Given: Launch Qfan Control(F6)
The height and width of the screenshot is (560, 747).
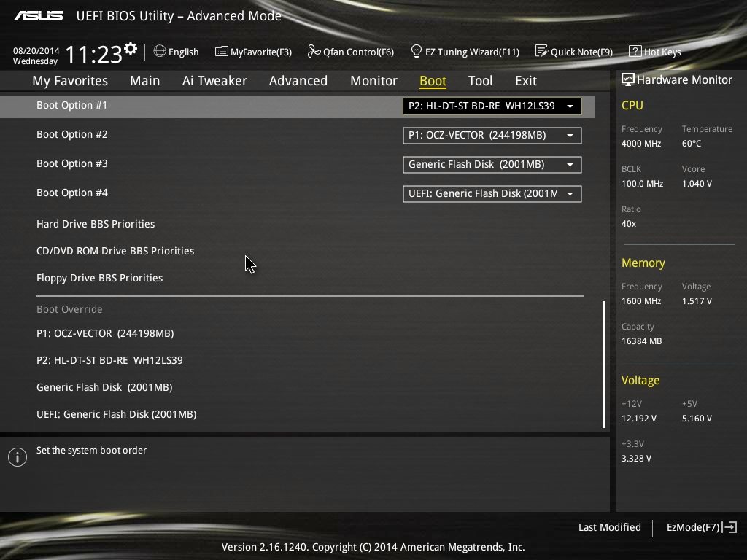Looking at the screenshot, I should coord(358,52).
